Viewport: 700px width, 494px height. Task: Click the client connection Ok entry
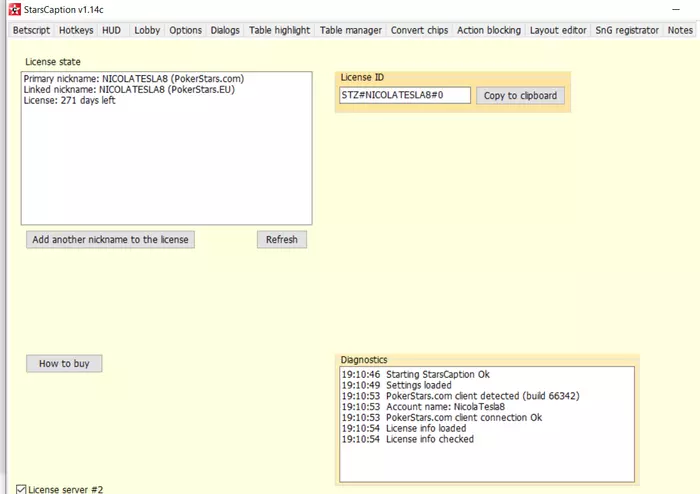[442, 418]
